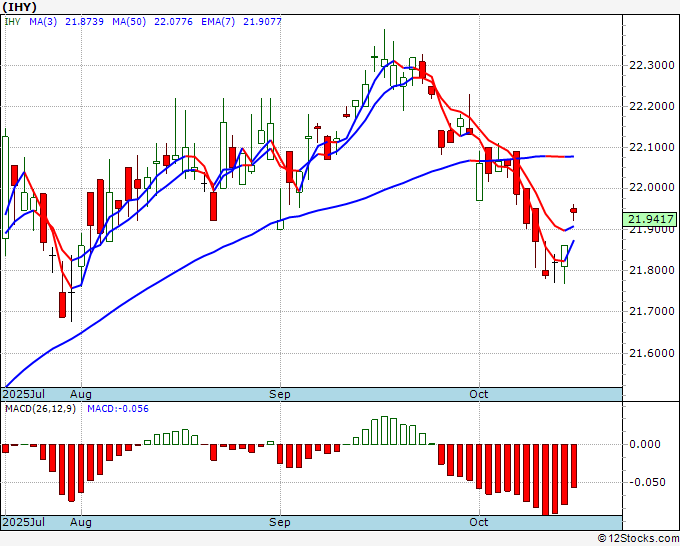Click the MA(3) value 21.8739
This screenshot has height=546, width=680.
point(84,21)
